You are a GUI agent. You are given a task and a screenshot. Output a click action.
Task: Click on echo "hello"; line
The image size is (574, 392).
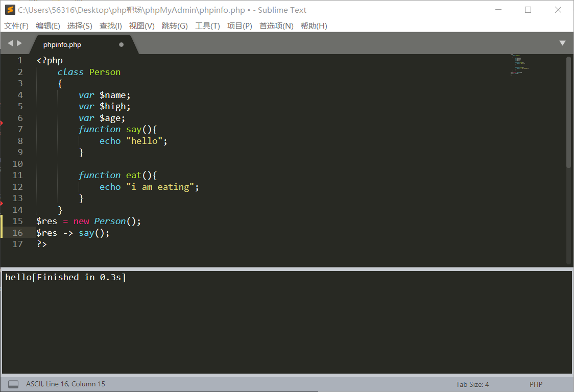[x=133, y=141]
